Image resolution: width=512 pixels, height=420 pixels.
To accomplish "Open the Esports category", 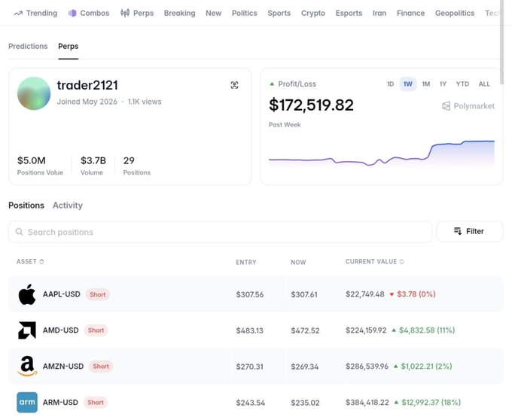I will pyautogui.click(x=349, y=13).
